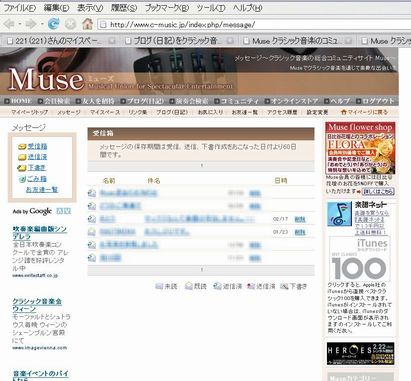The image size is (411, 381).
Task: Open 下書き drafts folder in sidebar
Action: pos(36,168)
